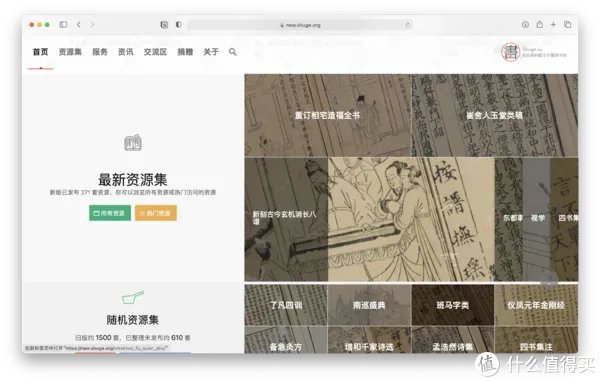Go back with the Safari back arrow

pyautogui.click(x=78, y=24)
